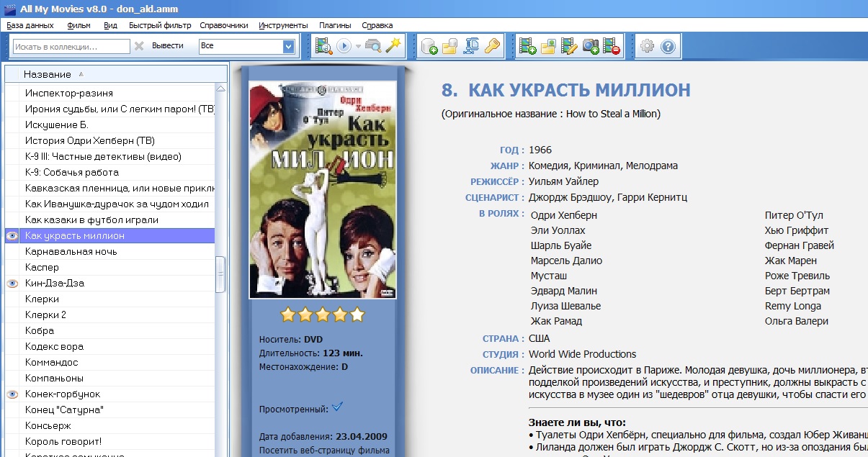Click the movie poster thumbnail
The width and height of the screenshot is (868, 457).
click(x=323, y=189)
